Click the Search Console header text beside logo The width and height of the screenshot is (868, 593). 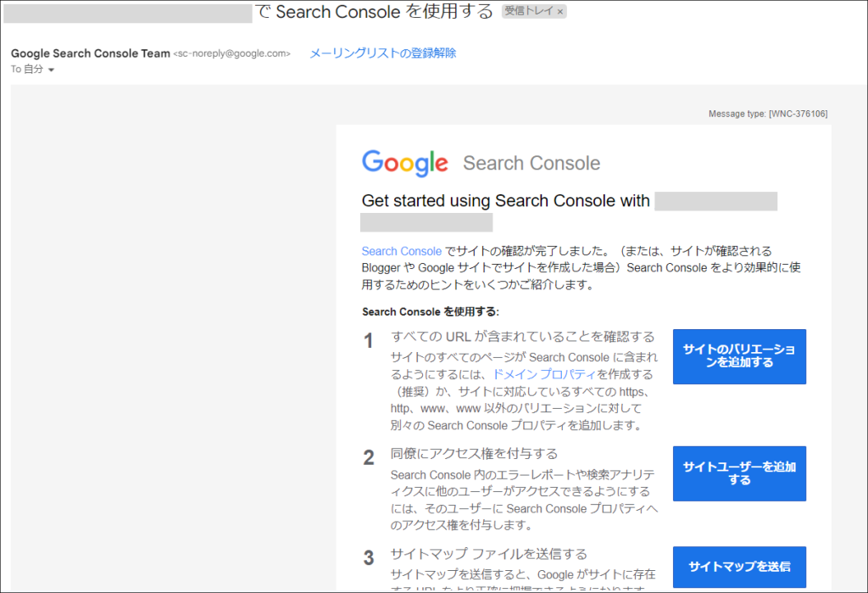531,163
